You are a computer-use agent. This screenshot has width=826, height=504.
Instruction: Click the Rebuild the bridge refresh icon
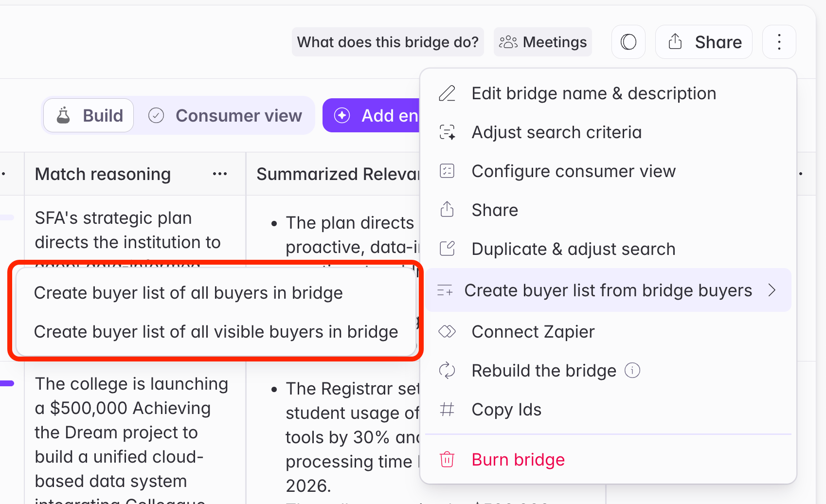tap(447, 371)
